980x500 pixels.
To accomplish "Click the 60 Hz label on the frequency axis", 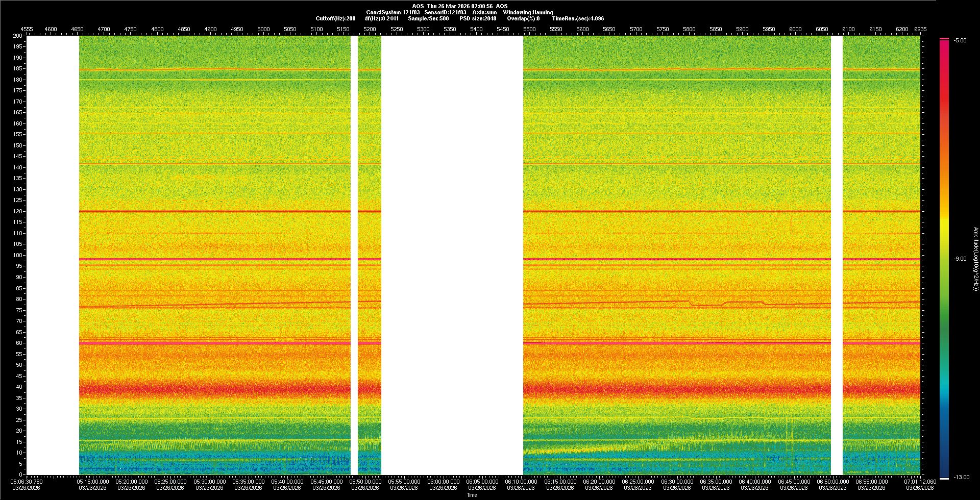I will click(x=19, y=343).
